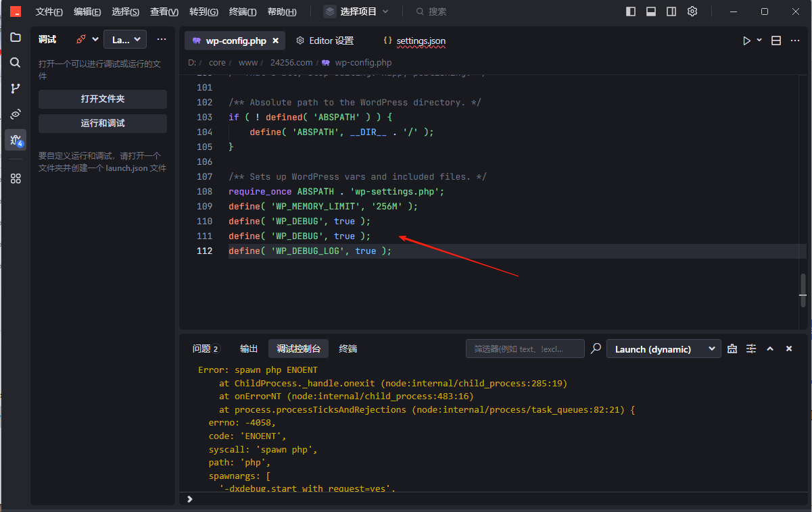The image size is (812, 512).
Task: Click the split editor layout icon
Action: pos(776,41)
